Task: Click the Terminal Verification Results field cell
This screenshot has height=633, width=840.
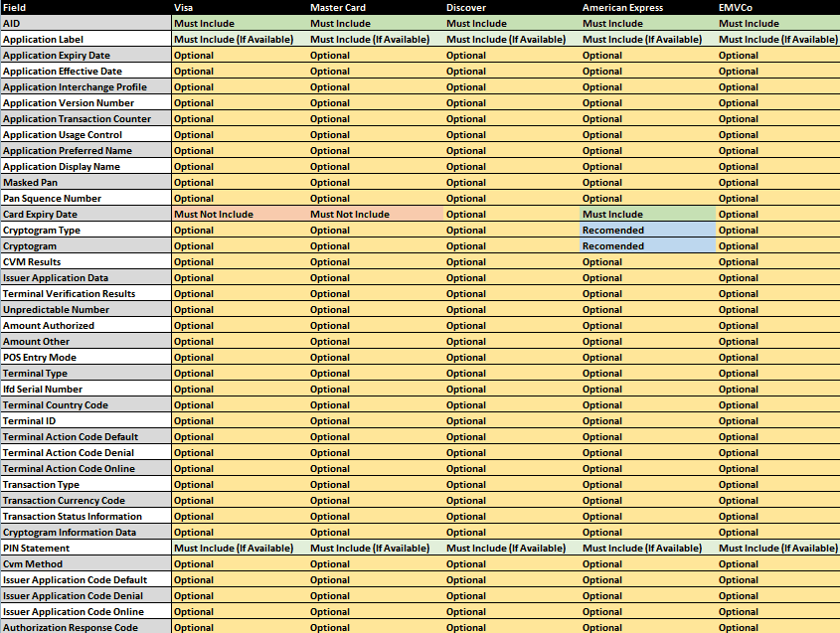Action: click(x=85, y=293)
